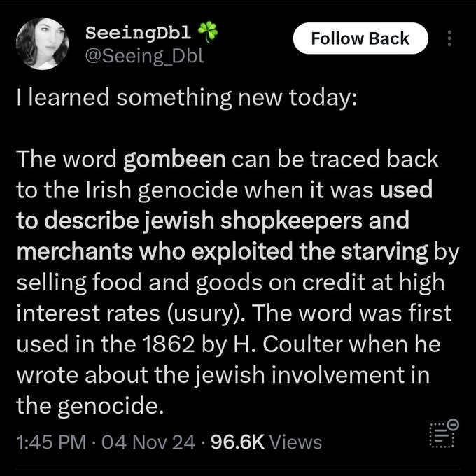Image resolution: width=476 pixels, height=476 pixels.
Task: Click the 04 Nov 24 date
Action: pos(148,442)
